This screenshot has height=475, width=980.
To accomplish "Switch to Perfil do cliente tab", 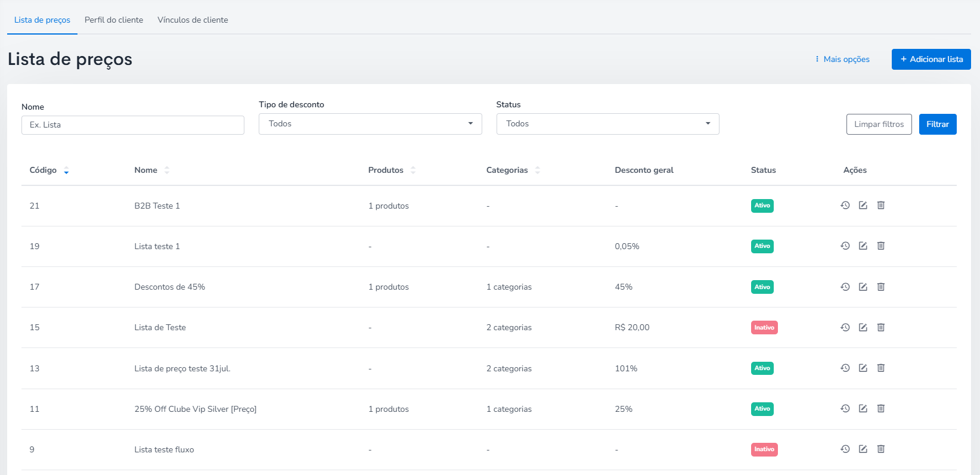I will (114, 20).
